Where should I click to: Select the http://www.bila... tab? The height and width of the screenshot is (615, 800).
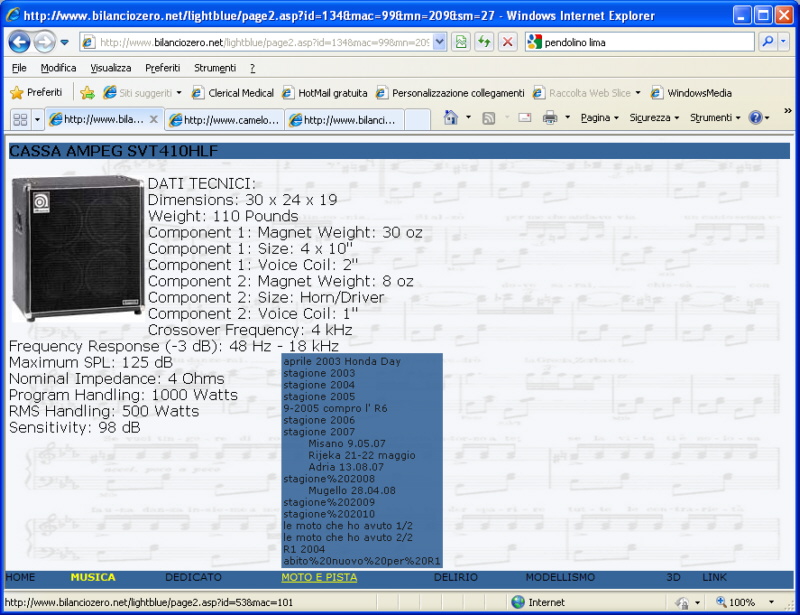(97, 120)
